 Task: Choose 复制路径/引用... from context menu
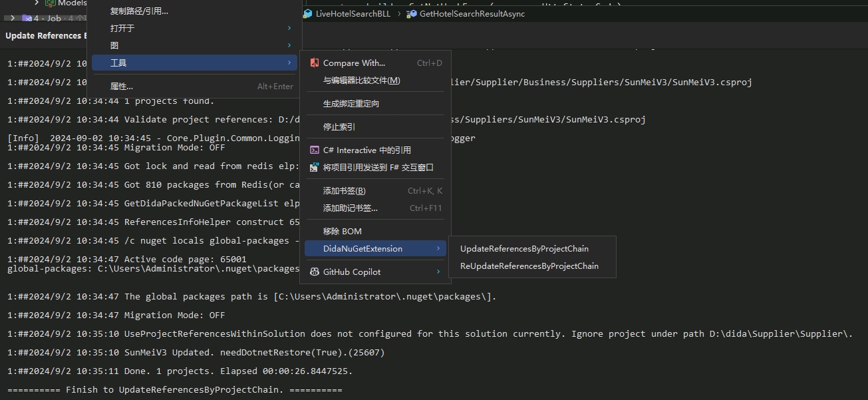[139, 11]
